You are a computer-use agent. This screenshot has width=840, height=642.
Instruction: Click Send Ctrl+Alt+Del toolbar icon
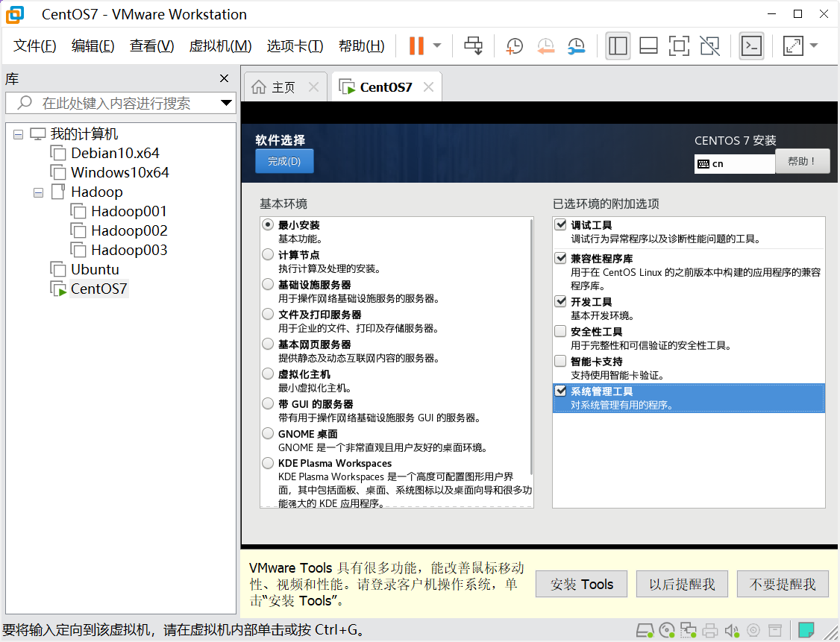pos(473,45)
